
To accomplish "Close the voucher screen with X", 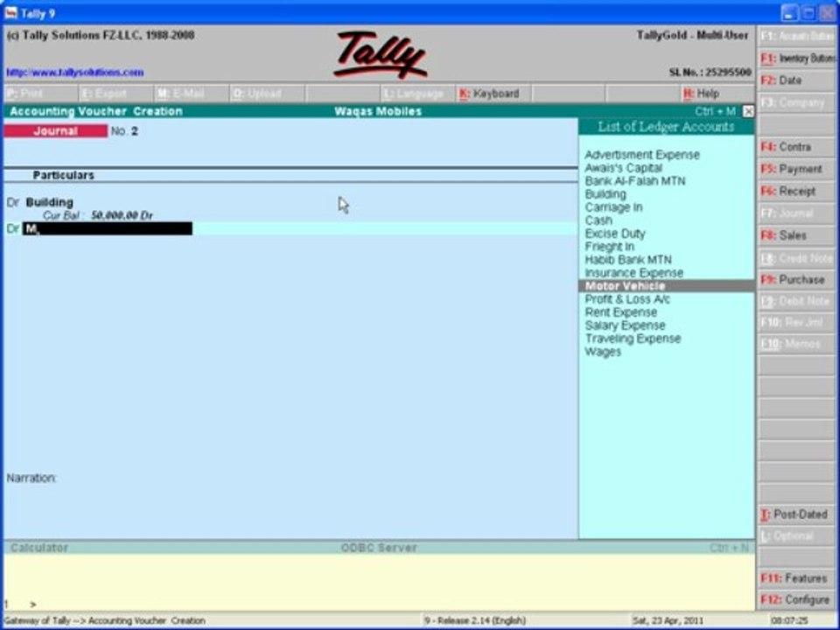I will click(x=748, y=111).
